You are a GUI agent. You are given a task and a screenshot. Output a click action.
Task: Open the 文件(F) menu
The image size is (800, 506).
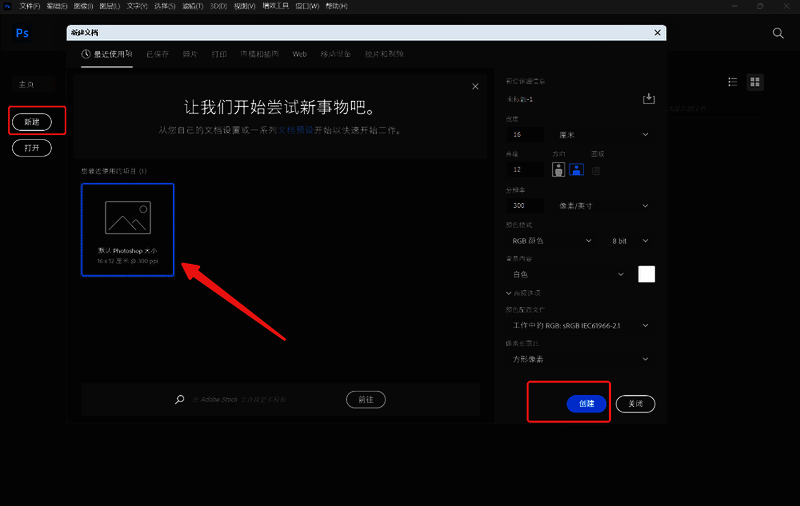[x=30, y=6]
